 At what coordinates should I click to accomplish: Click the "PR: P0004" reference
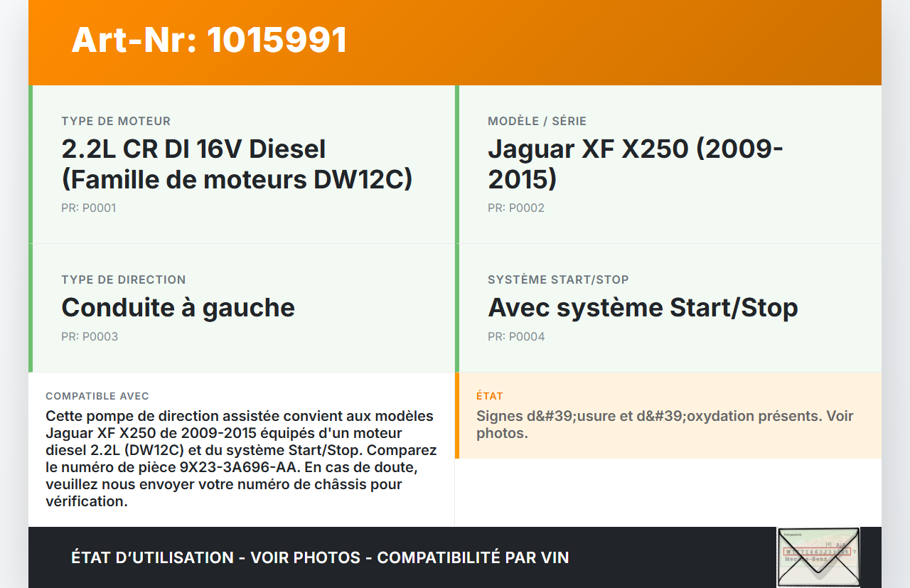516,337
